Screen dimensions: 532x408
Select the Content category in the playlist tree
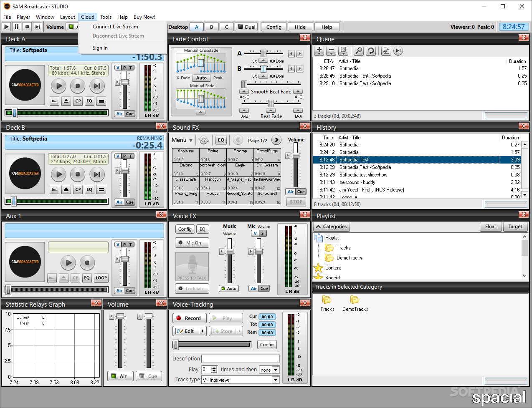click(333, 268)
